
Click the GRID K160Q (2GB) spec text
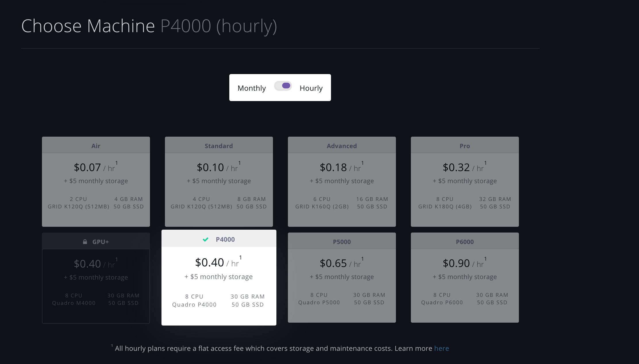[322, 207]
